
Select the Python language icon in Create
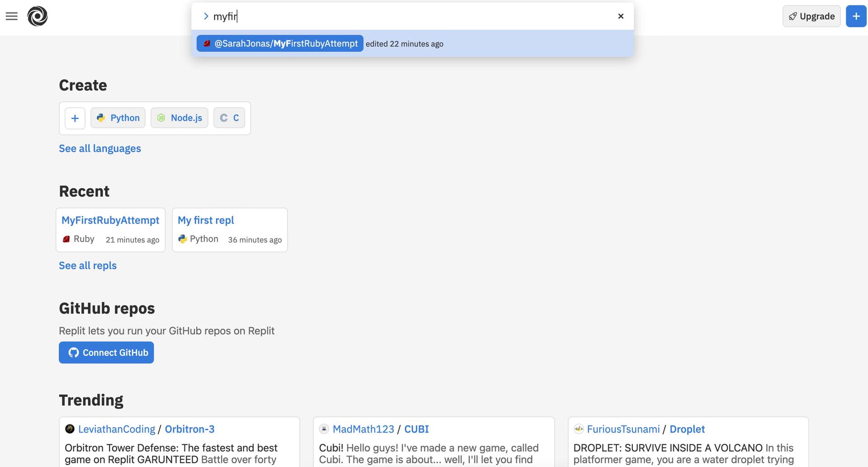click(100, 118)
